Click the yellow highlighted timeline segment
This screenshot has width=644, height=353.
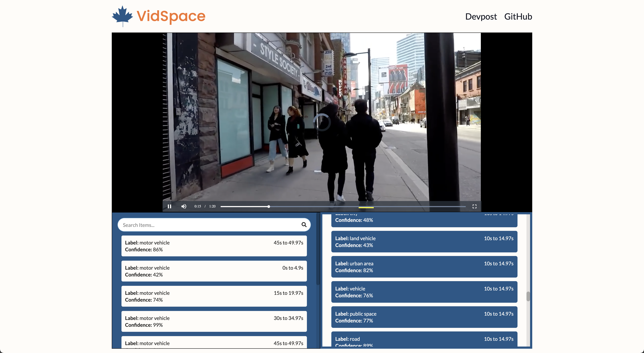tap(366, 207)
